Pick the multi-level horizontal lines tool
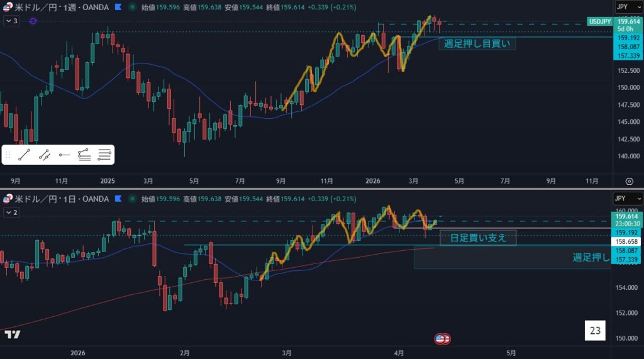 [x=104, y=154]
